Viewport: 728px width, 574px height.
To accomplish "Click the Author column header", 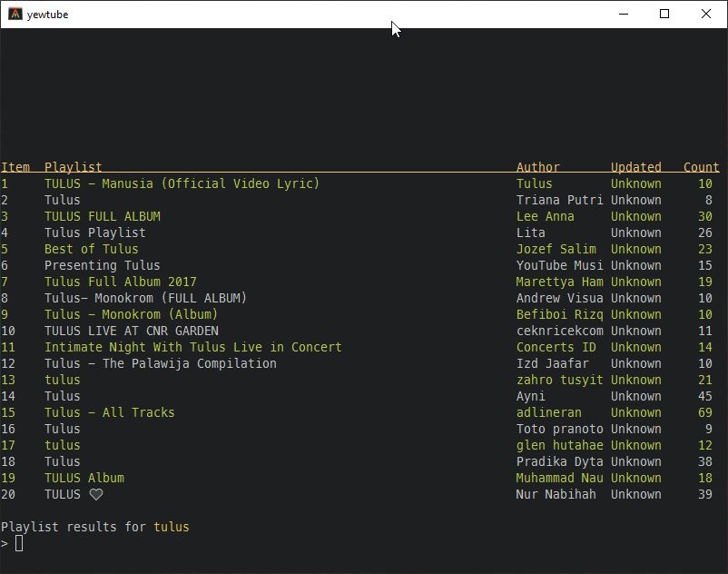I will (537, 167).
